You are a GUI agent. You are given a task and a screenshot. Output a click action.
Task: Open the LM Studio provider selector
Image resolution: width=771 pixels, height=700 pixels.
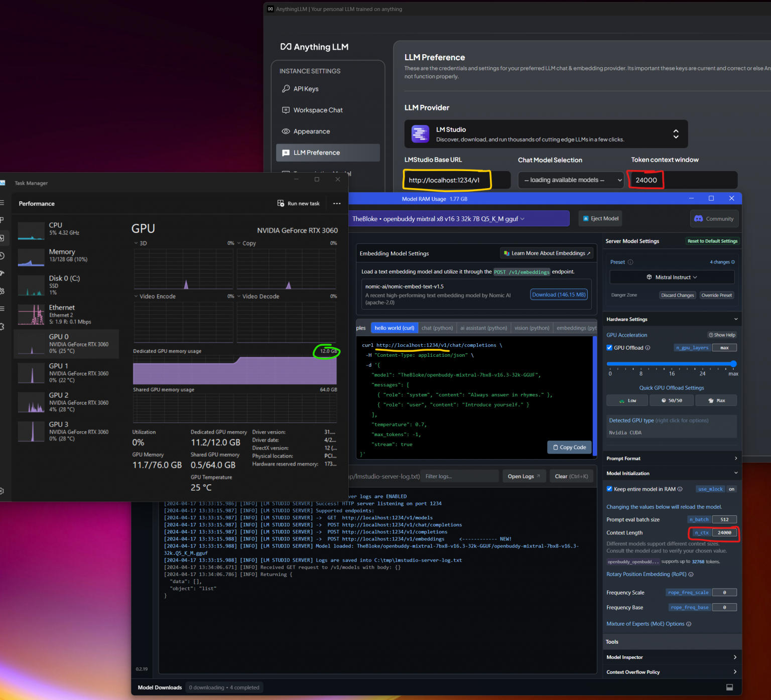546,134
